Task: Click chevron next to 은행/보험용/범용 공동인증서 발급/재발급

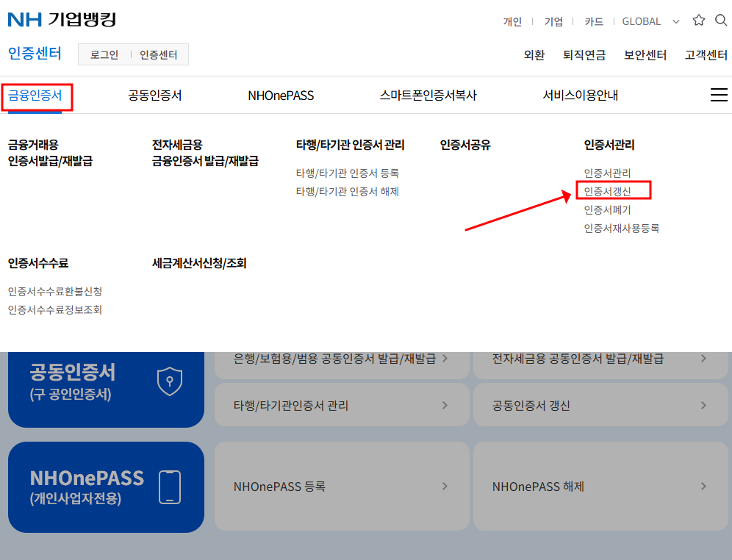Action: point(445,359)
